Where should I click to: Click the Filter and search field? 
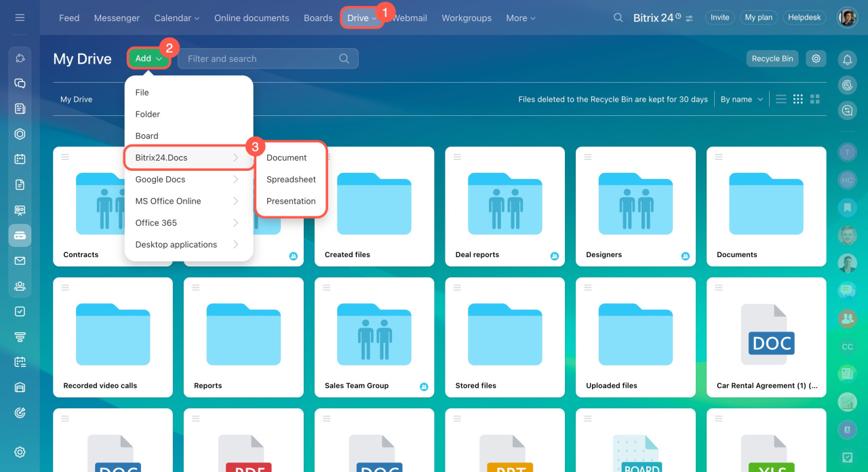pos(268,59)
